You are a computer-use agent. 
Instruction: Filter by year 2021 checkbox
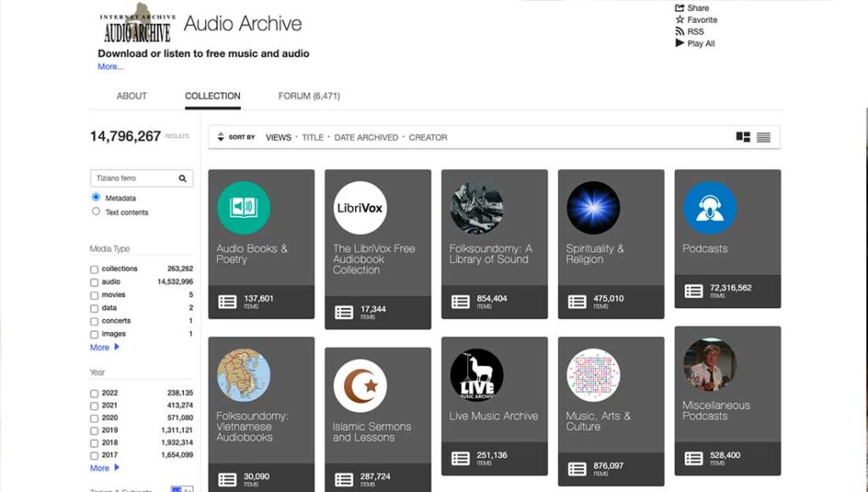[x=94, y=406]
